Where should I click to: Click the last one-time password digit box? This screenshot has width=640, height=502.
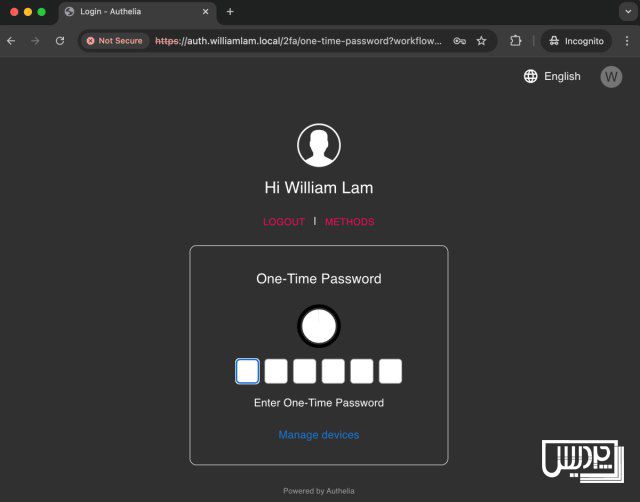390,372
